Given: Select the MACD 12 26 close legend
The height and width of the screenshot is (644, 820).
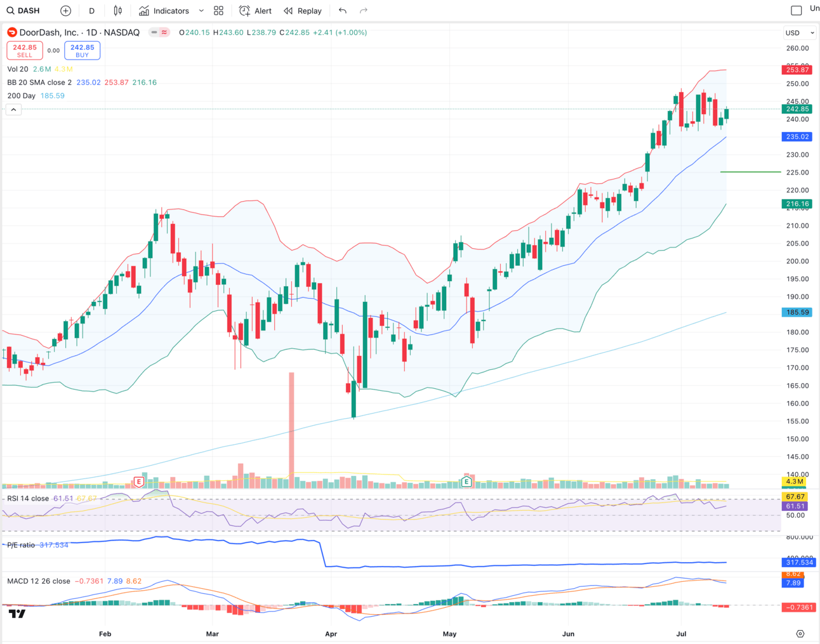Looking at the screenshot, I should [x=39, y=581].
